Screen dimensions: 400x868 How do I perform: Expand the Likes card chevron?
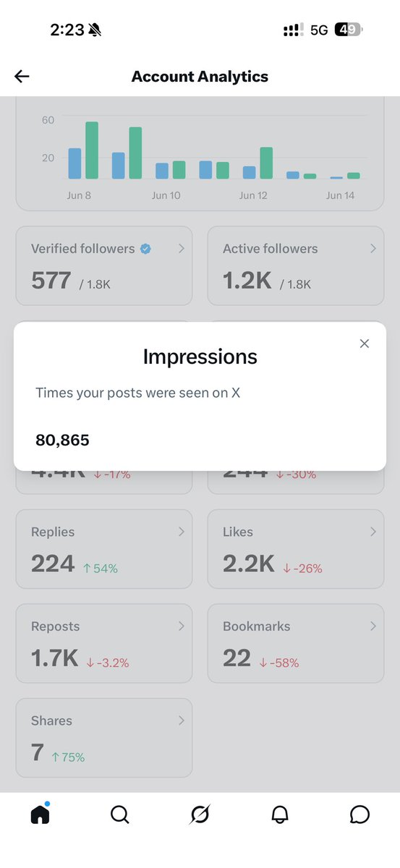(373, 532)
